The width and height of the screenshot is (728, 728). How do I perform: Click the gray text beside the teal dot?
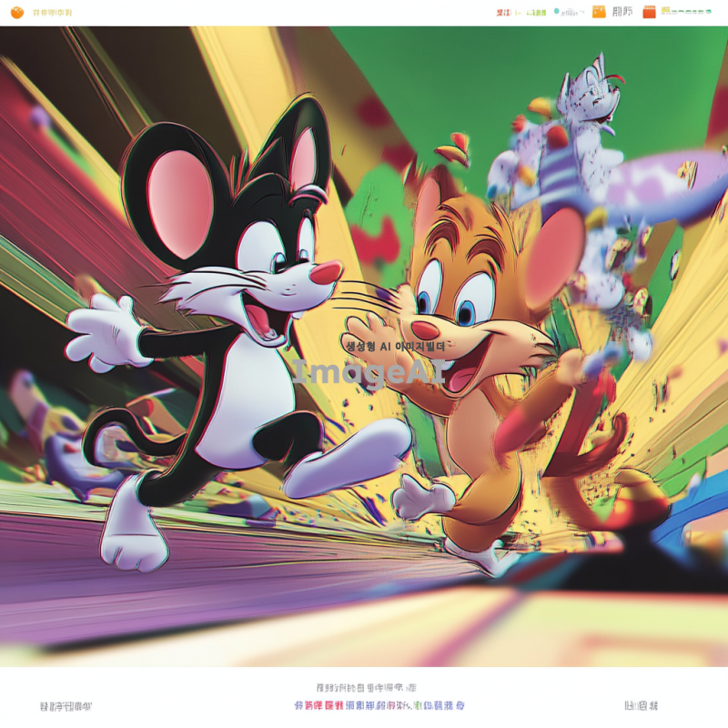[x=573, y=13]
